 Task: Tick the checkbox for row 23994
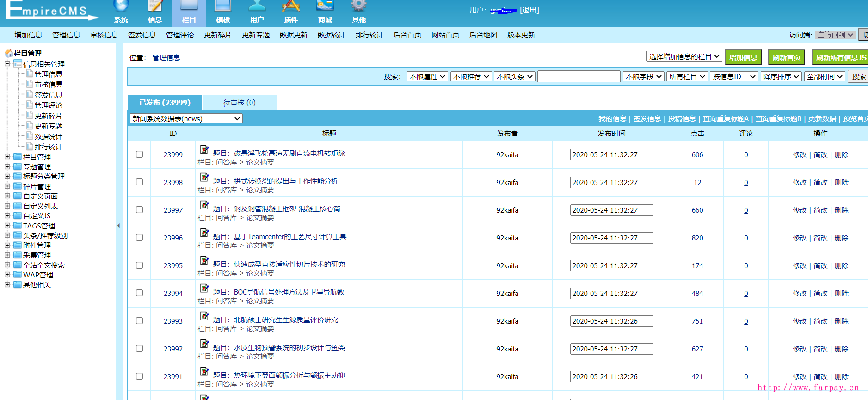tap(139, 293)
